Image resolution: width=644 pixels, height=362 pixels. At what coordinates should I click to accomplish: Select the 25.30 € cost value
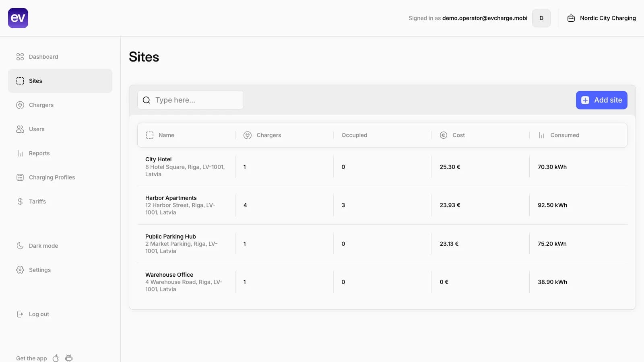point(450,167)
